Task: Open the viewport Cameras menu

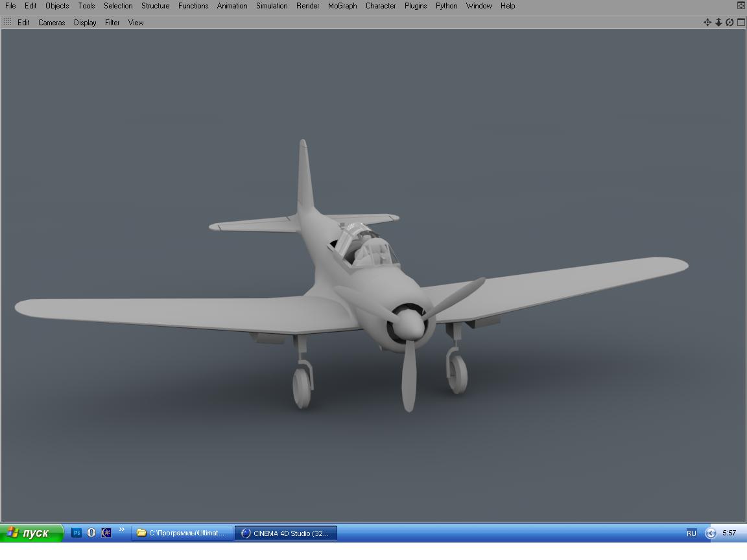Action: coord(51,23)
